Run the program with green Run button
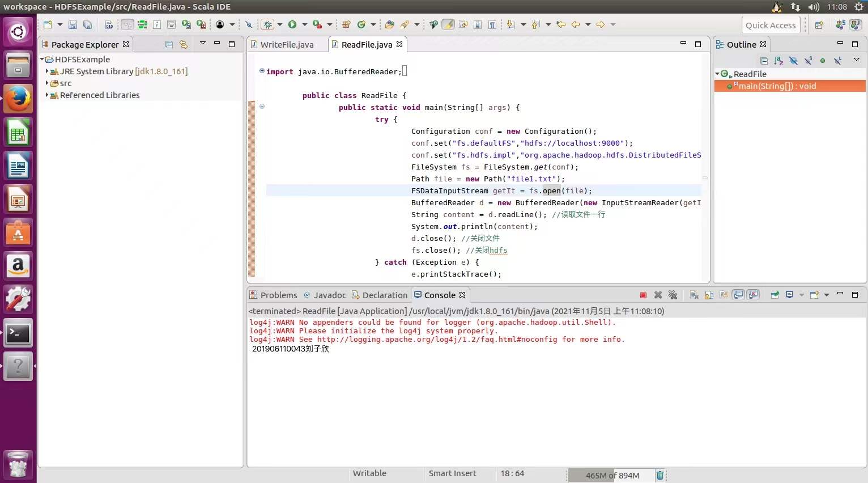Image resolution: width=868 pixels, height=483 pixels. 292,24
